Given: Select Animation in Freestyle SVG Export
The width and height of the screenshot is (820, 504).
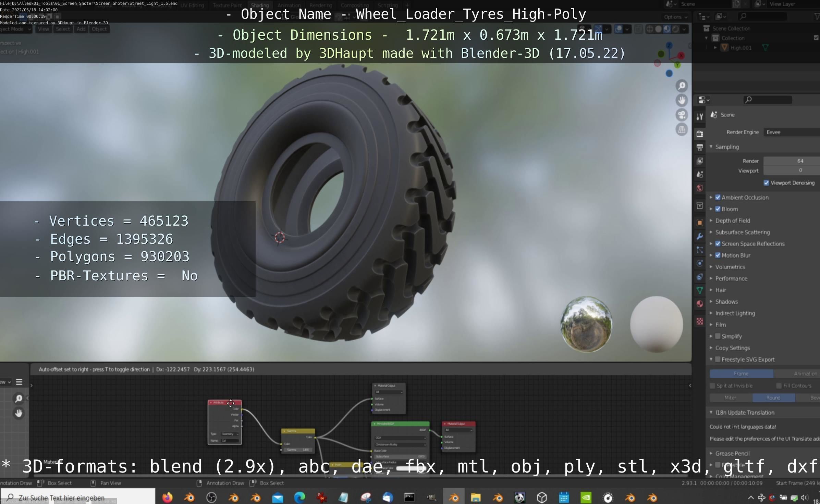Looking at the screenshot, I should (x=797, y=374).
